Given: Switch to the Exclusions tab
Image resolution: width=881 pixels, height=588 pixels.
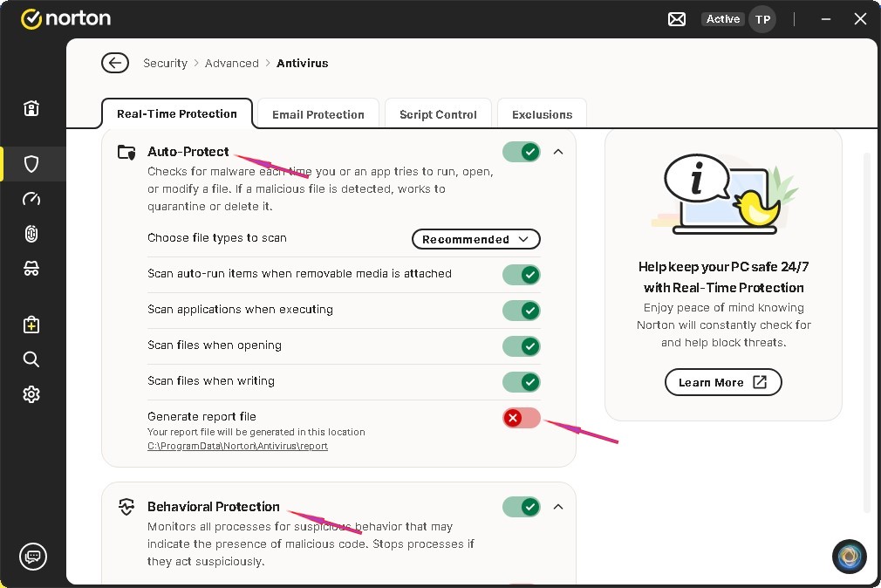Looking at the screenshot, I should tap(542, 114).
